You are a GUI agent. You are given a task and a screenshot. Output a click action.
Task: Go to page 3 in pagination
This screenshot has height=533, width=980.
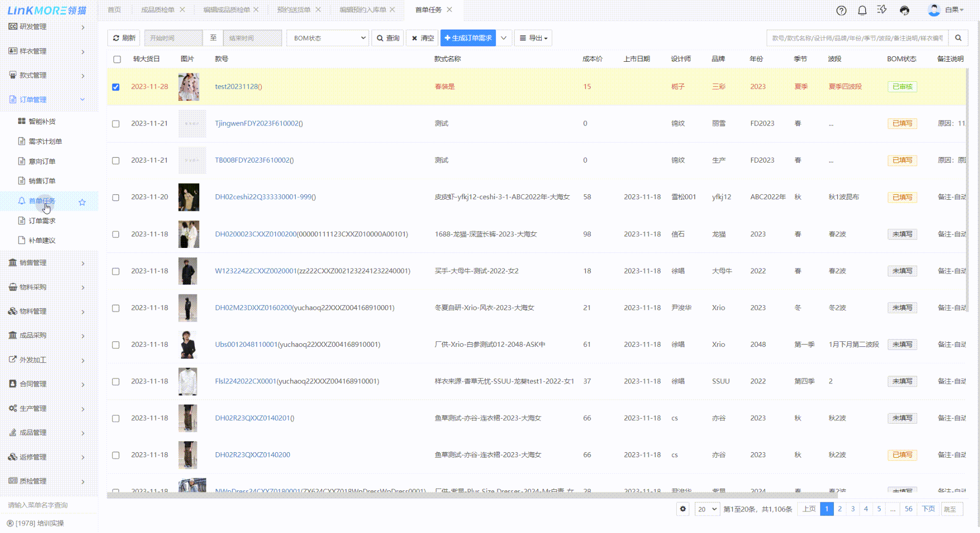pyautogui.click(x=852, y=509)
